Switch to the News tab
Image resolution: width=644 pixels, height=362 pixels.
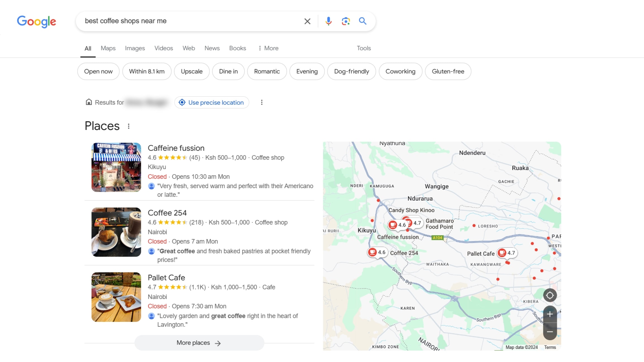(x=212, y=48)
